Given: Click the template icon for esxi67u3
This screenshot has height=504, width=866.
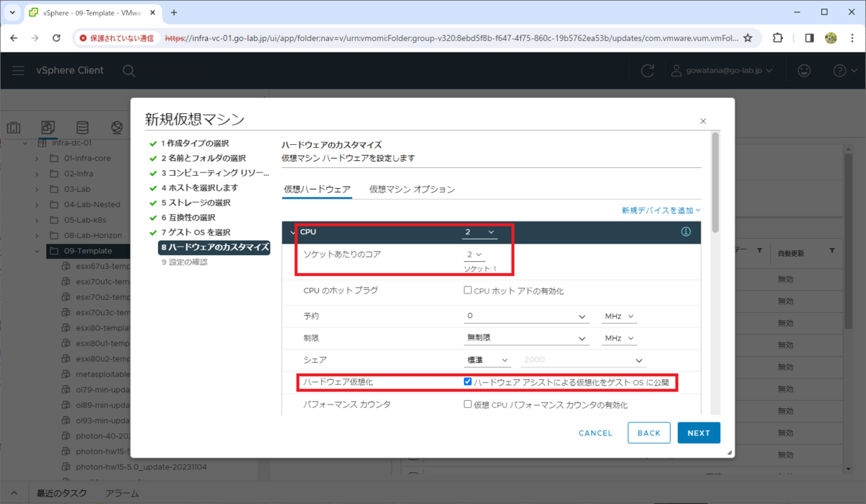Looking at the screenshot, I should [66, 266].
